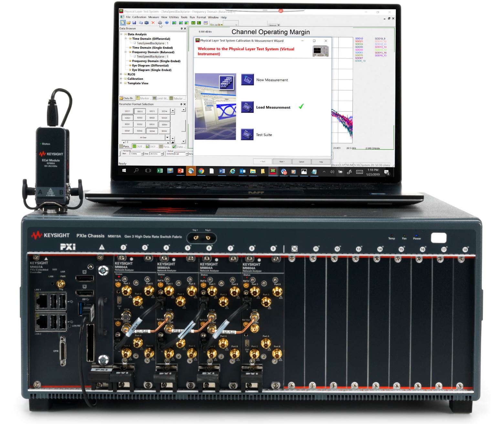Open the Calibration menu
Viewport: 504px width, 424px height.
pos(139,17)
